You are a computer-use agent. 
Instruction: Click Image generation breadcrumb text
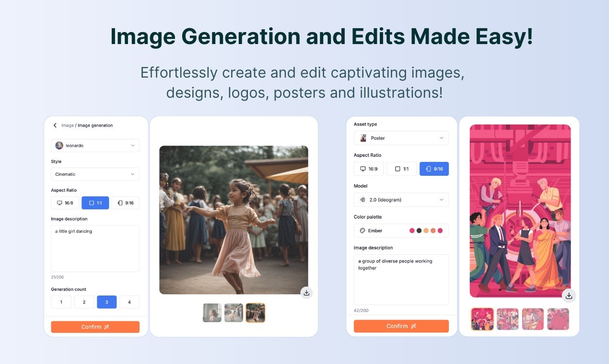(x=95, y=125)
